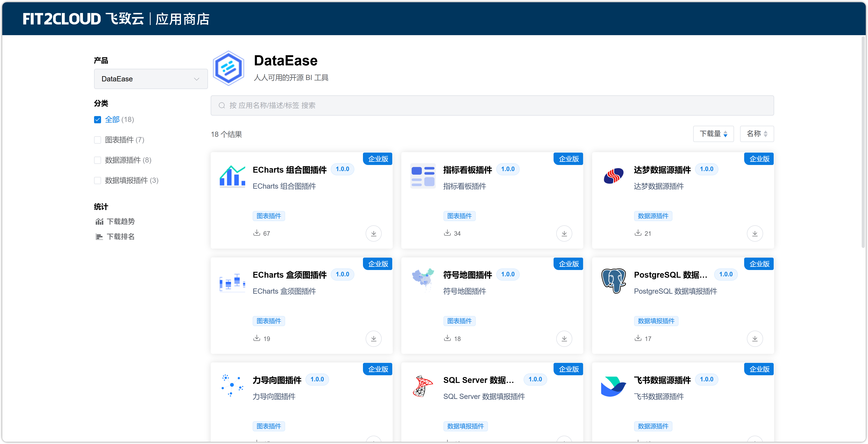Click the 数据源插件 tag on 达梦数据源插件
This screenshot has height=444, width=868.
(653, 216)
